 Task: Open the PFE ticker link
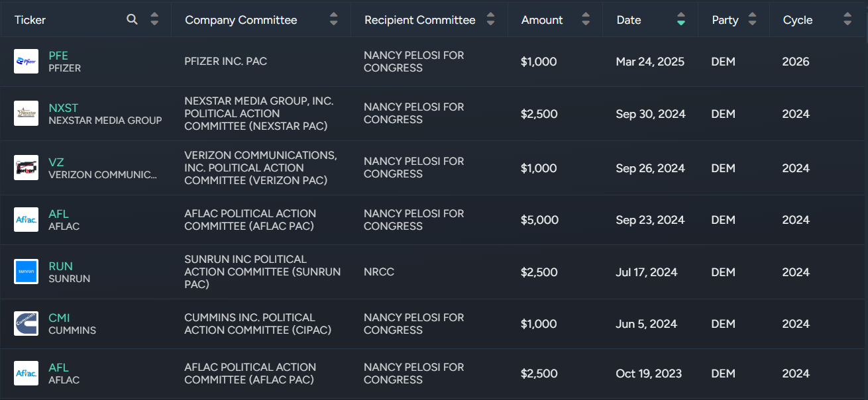58,56
